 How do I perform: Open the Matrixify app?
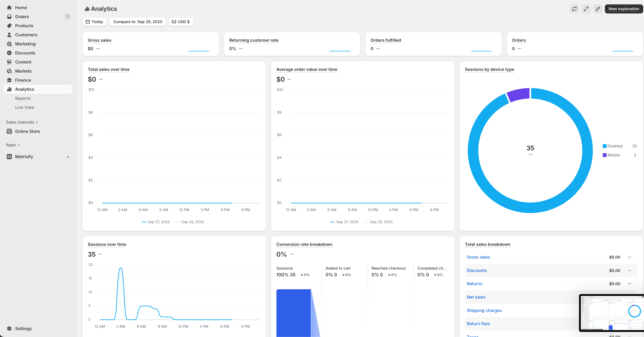[x=24, y=157]
